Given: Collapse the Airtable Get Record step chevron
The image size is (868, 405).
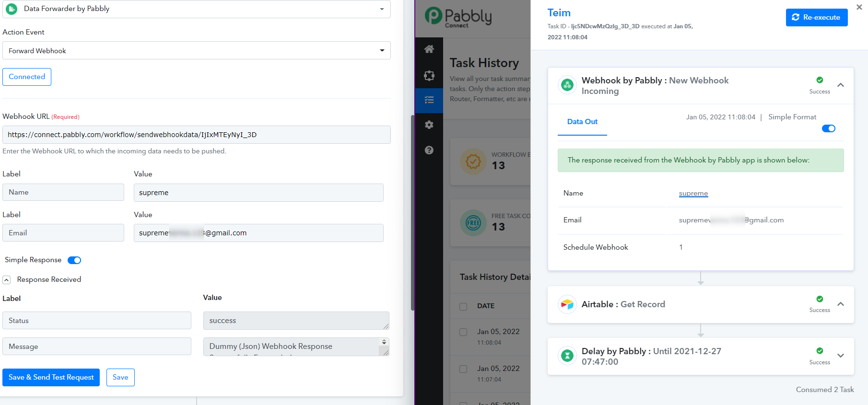Looking at the screenshot, I should [x=841, y=304].
